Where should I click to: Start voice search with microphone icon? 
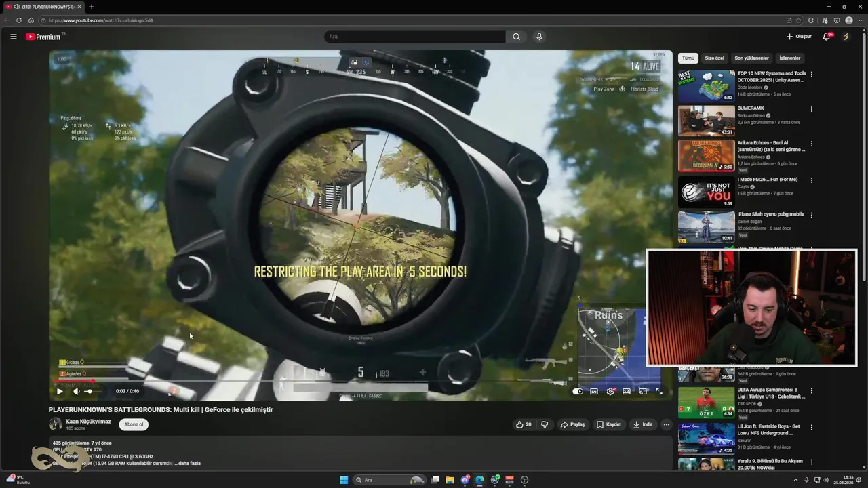coord(539,37)
